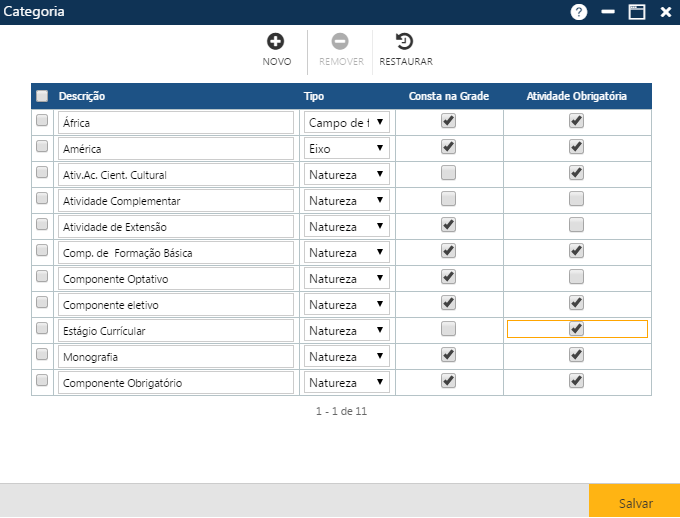Select the África row checkbox
The height and width of the screenshot is (518, 680).
[42, 121]
